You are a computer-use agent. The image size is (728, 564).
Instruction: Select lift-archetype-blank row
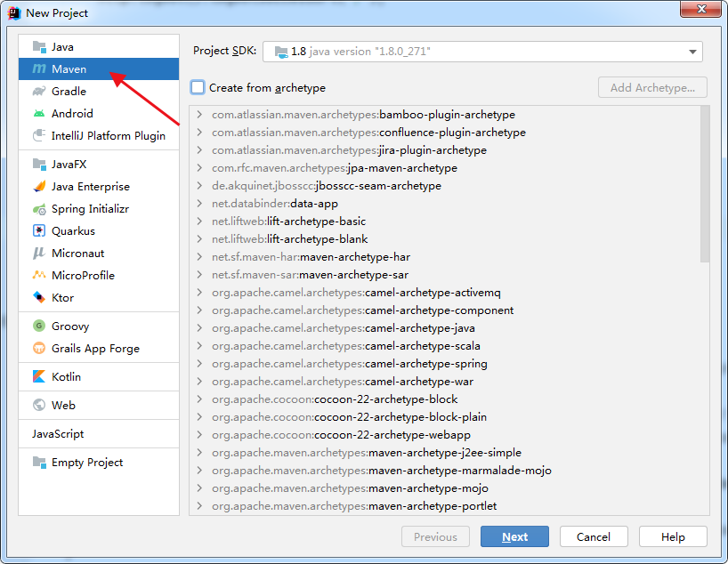(x=445, y=239)
